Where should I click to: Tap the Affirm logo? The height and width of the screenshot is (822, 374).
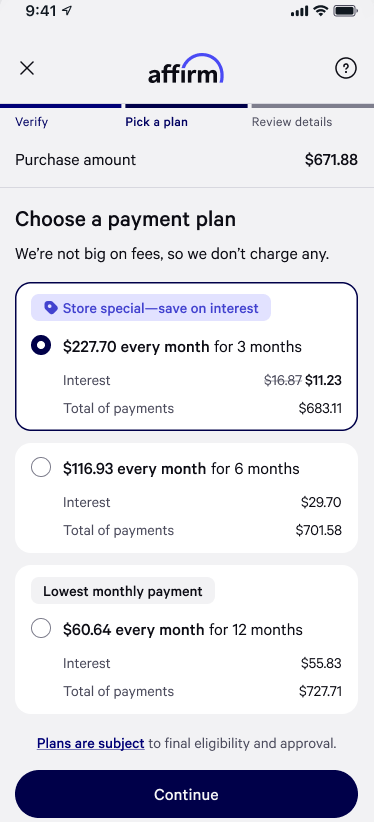point(186,69)
